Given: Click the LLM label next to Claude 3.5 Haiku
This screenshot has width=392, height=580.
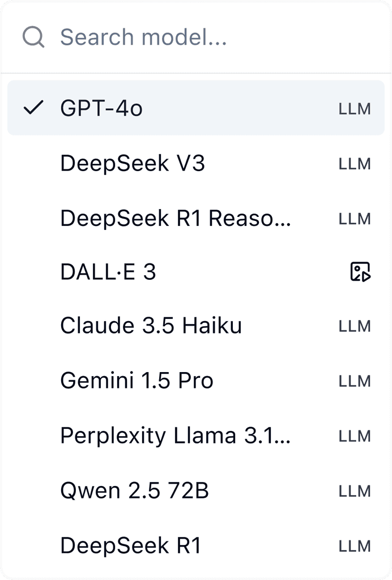Looking at the screenshot, I should 355,326.
